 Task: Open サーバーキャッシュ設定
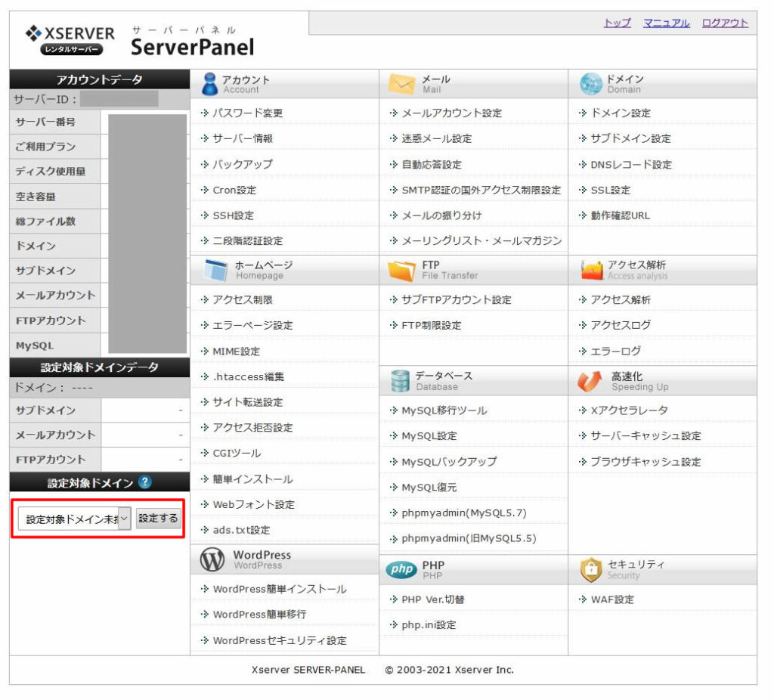(x=646, y=436)
